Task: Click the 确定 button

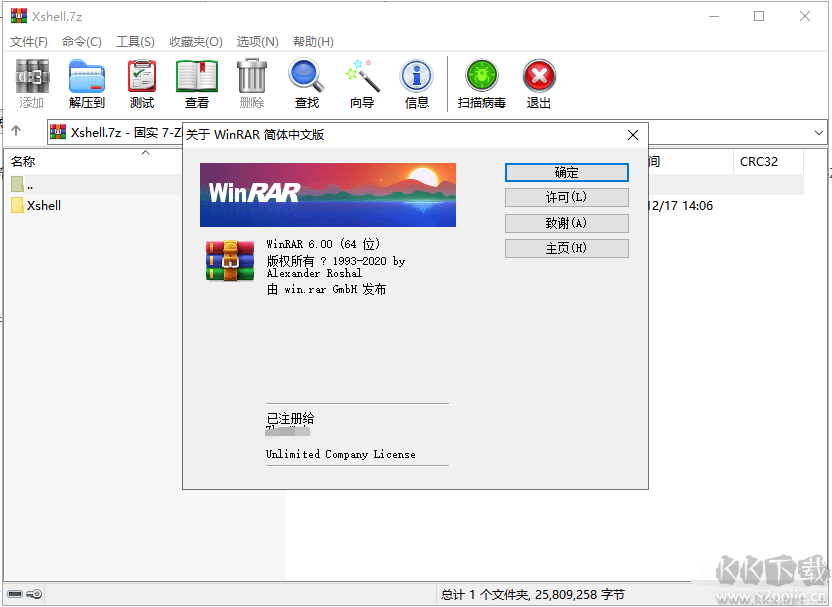Action: point(566,172)
